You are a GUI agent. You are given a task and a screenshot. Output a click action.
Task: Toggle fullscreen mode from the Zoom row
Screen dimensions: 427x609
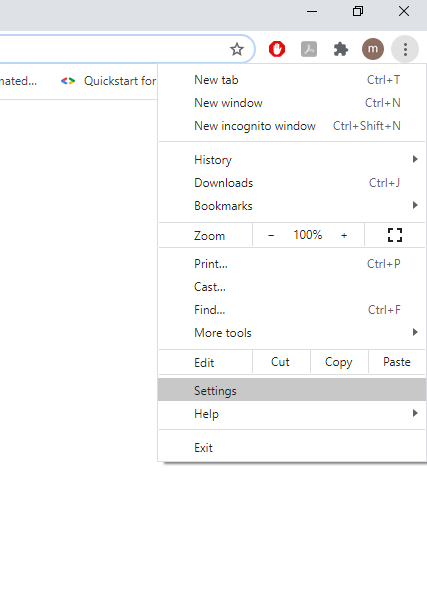pos(395,235)
